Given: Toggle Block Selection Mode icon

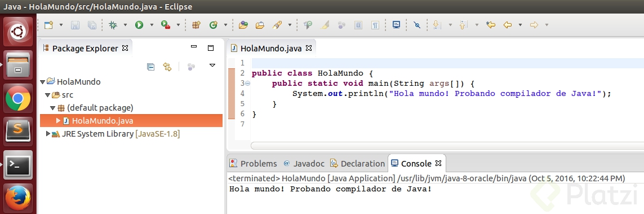Looking at the screenshot, I should click(x=358, y=25).
